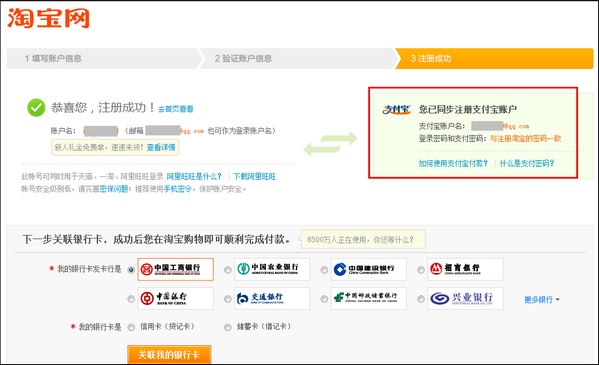The image size is (599, 365).
Task: Click the 关联我的银行卡 button
Action: click(169, 354)
